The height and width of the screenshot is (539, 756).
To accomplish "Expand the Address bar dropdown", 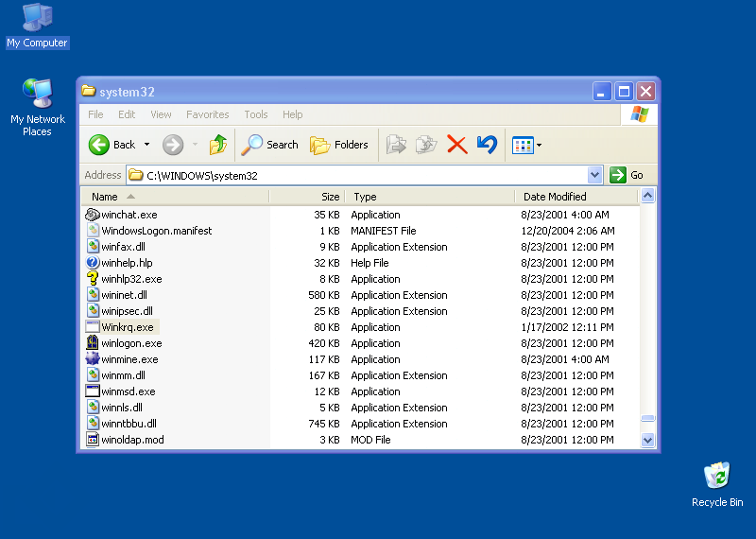I will 595,175.
